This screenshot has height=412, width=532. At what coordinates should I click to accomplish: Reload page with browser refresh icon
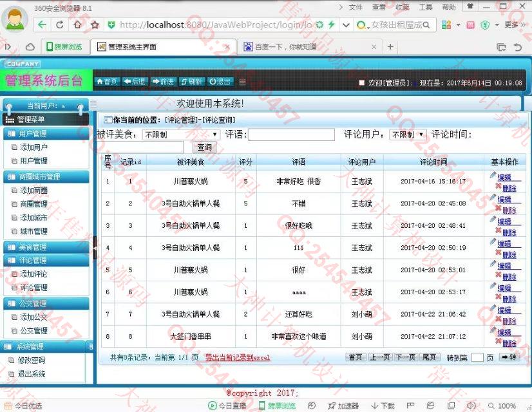click(x=60, y=24)
